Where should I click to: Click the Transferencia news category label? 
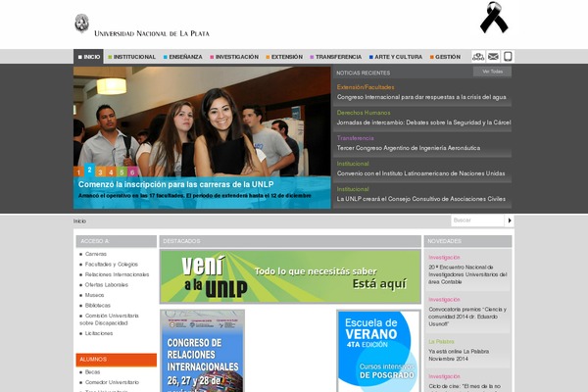point(355,138)
